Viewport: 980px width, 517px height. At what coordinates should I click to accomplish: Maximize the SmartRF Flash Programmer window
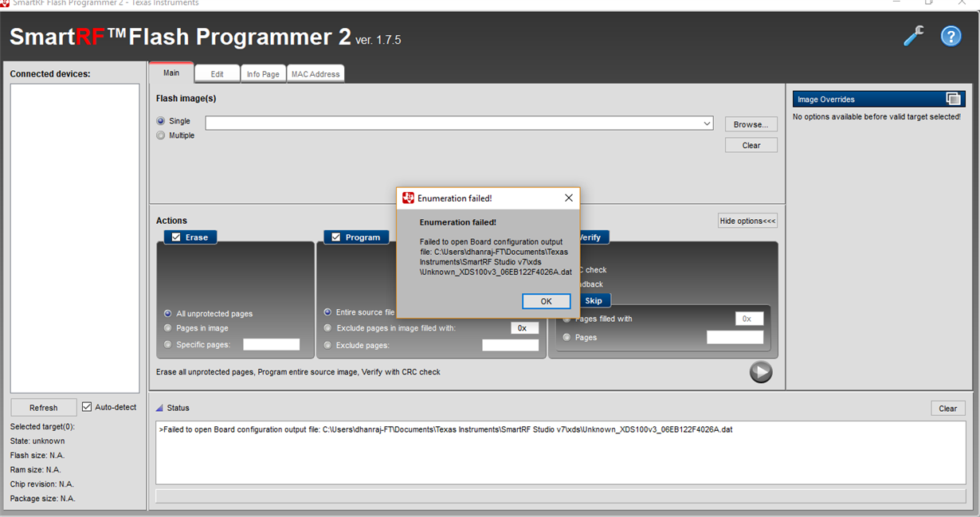[929, 2]
